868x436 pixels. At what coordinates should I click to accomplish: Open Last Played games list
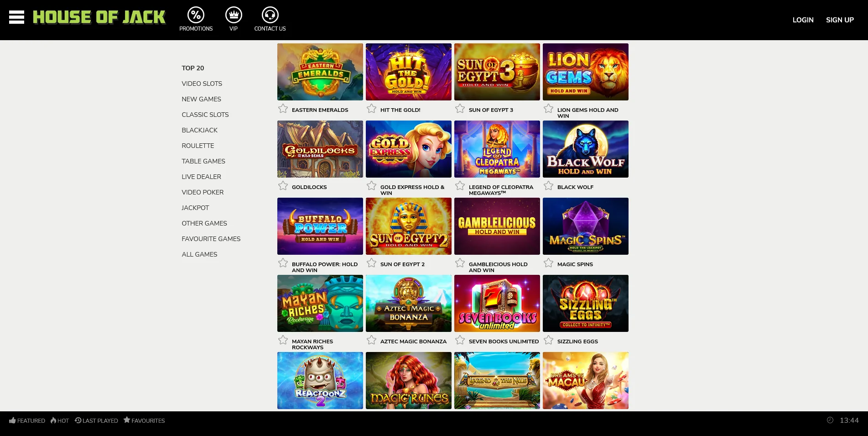coord(96,420)
